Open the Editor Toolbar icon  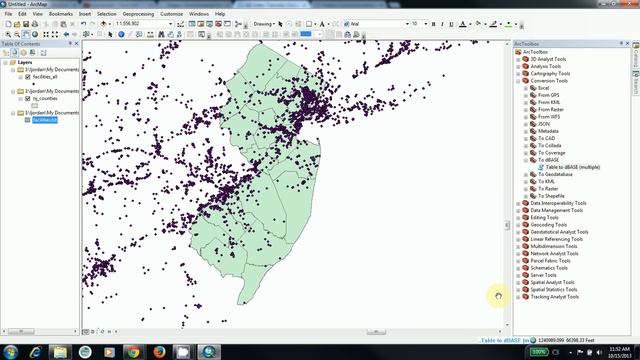[x=180, y=24]
